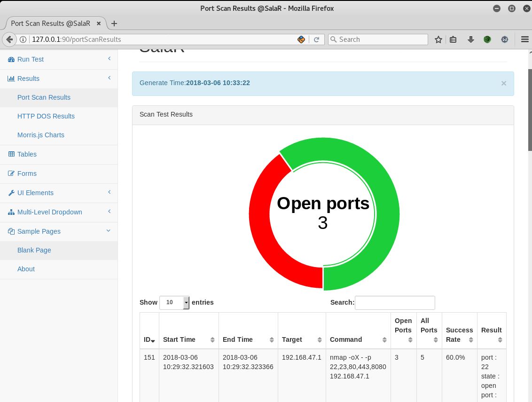Click the table Search input field
Screen dimensions: 532x402
point(395,303)
